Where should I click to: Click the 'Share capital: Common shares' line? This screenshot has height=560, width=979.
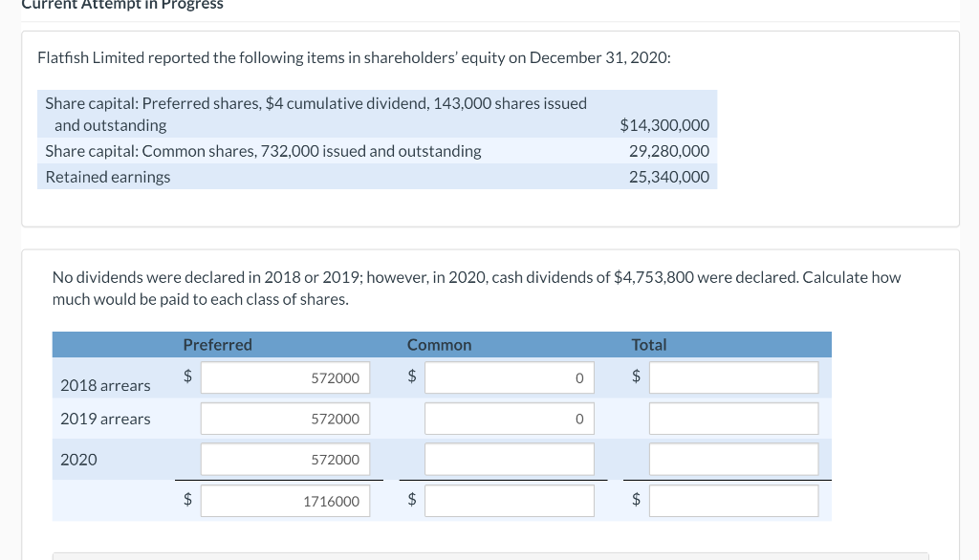pos(263,151)
